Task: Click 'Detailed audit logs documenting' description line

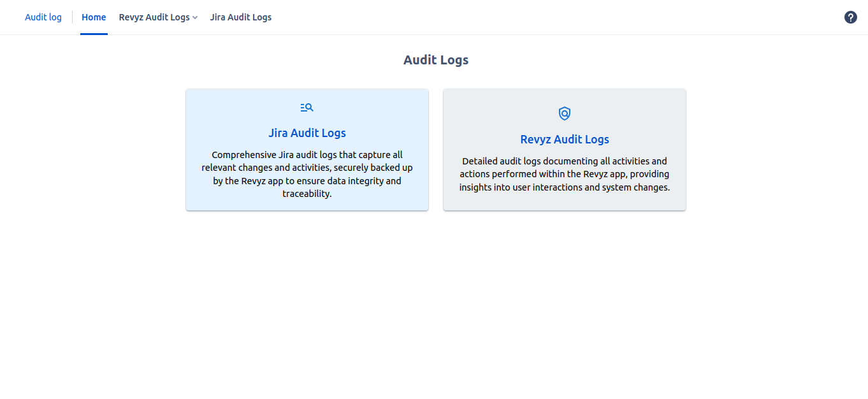Action: (564, 161)
